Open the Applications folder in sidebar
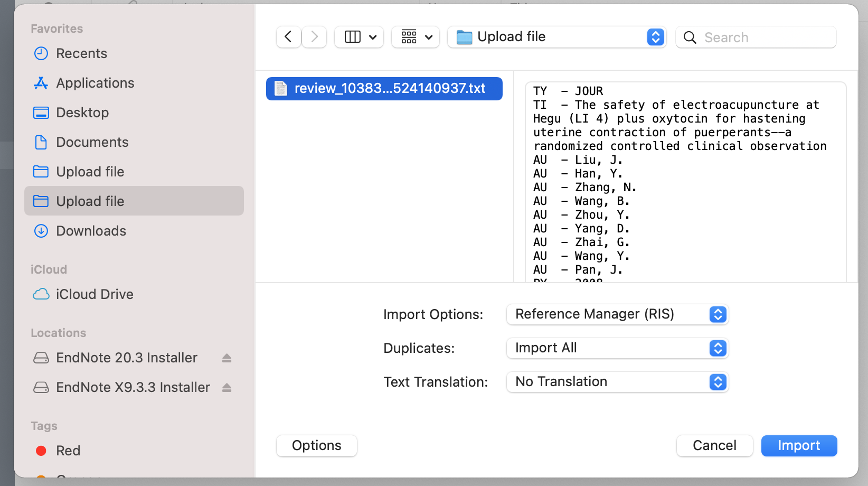 point(95,83)
